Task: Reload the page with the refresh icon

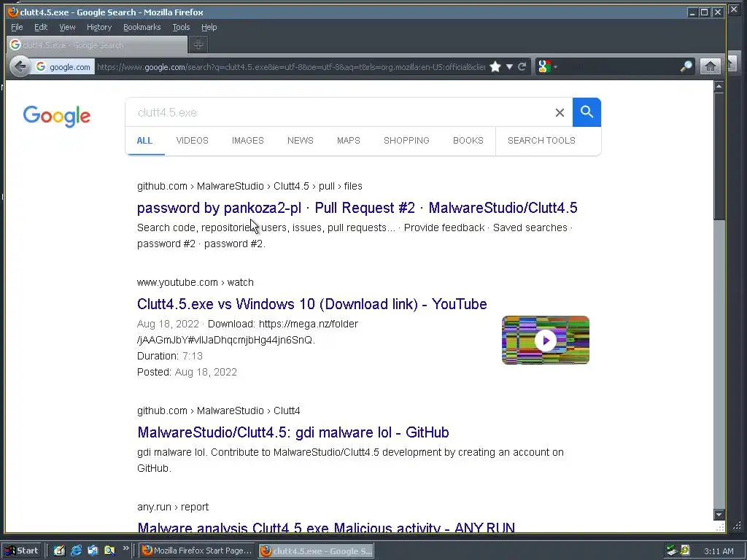Action: [x=522, y=66]
